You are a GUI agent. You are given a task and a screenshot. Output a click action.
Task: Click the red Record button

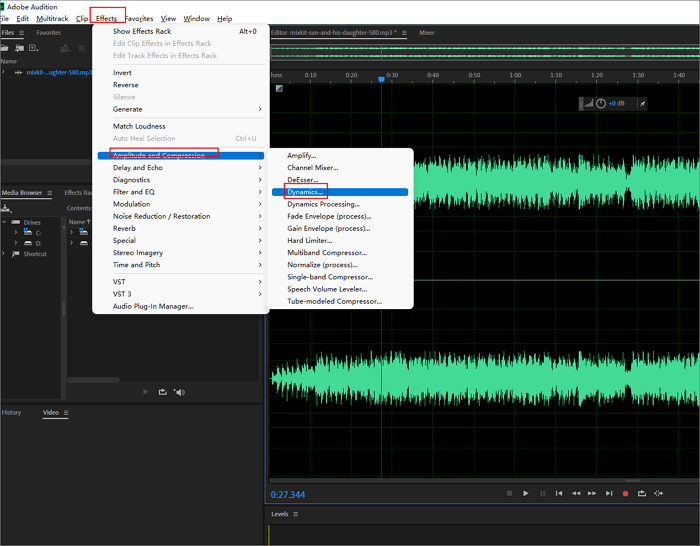[x=625, y=494]
